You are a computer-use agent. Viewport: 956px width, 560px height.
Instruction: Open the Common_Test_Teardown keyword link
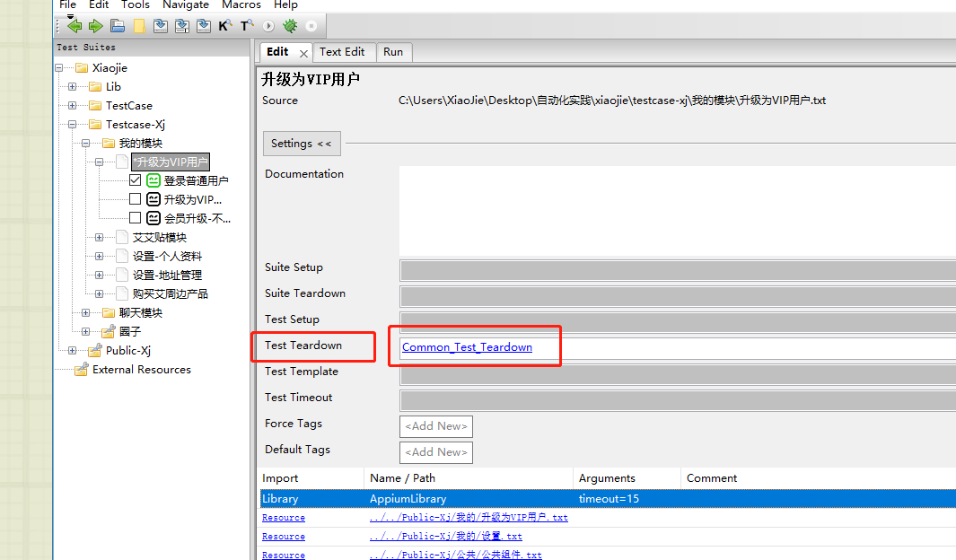[467, 347]
